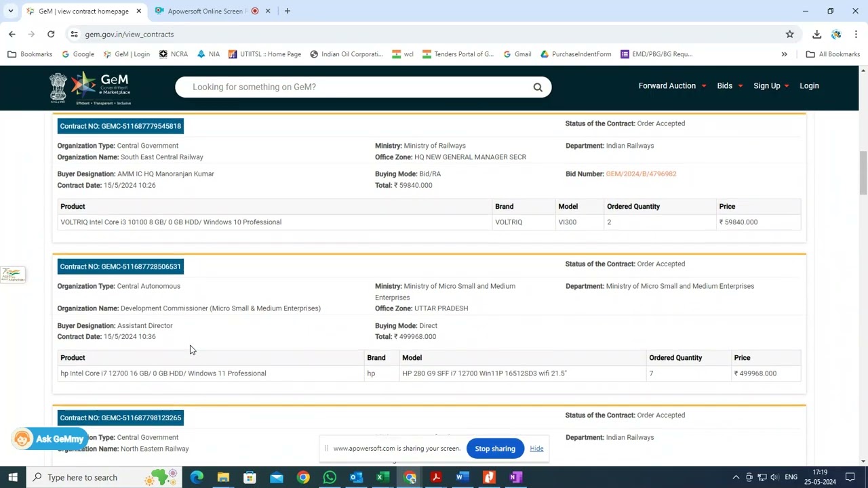Image resolution: width=868 pixels, height=488 pixels.
Task: Open the Tenders Portal bookmark
Action: (458, 54)
